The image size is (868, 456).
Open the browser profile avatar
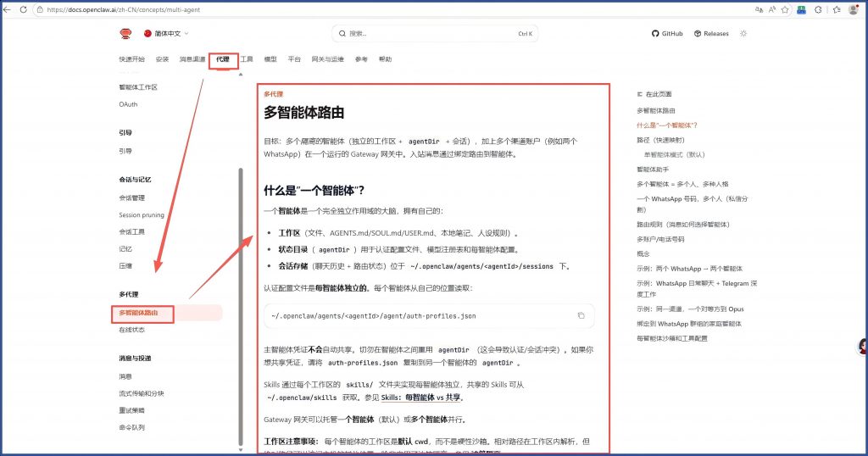pyautogui.click(x=853, y=9)
